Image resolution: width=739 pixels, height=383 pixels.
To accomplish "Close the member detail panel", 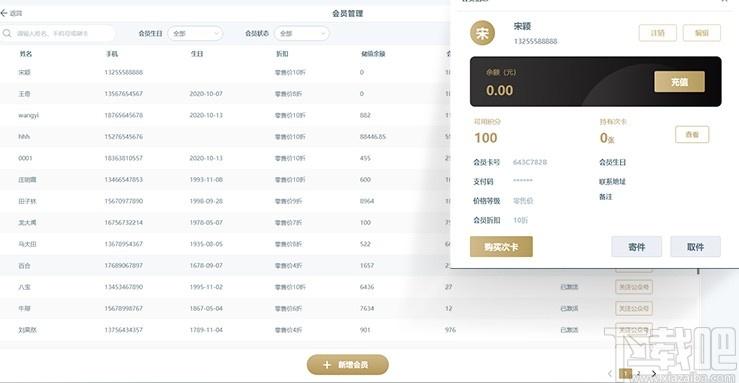I will pos(724,1).
